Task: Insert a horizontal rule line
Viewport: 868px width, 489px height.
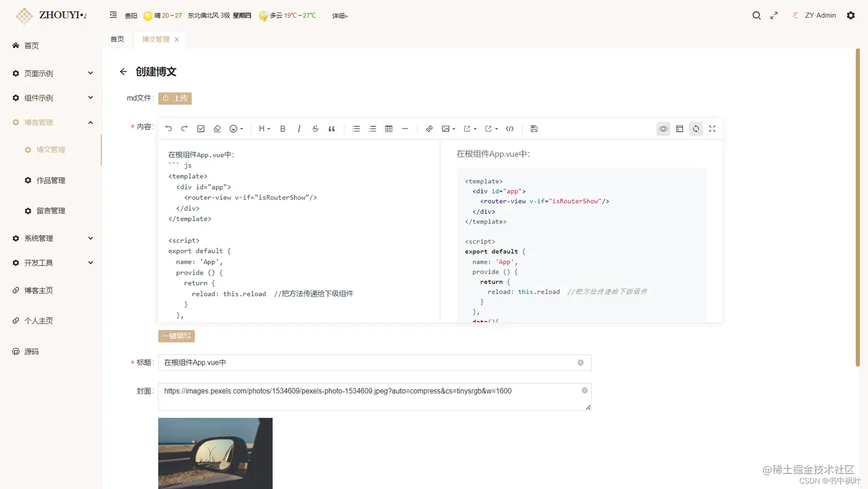Action: (x=405, y=129)
